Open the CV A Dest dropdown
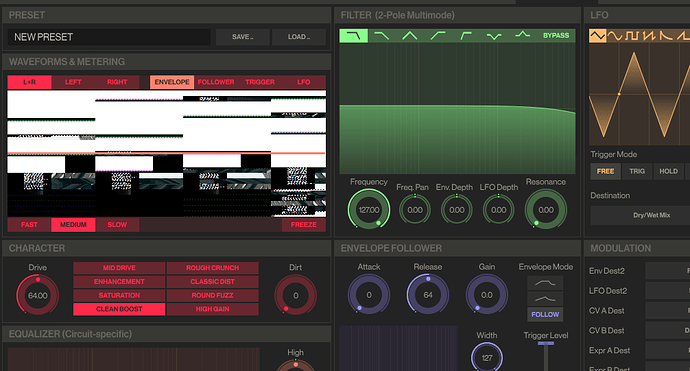Screen dimensions: 690x371 click(668, 311)
